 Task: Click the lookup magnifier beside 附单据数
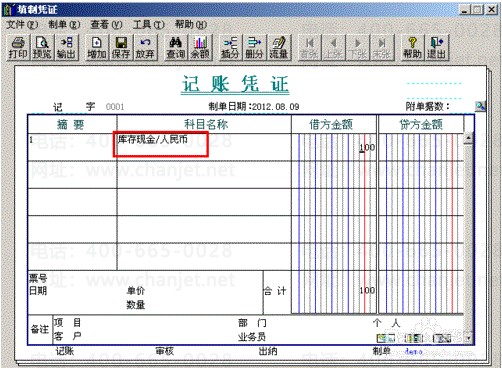pos(480,106)
